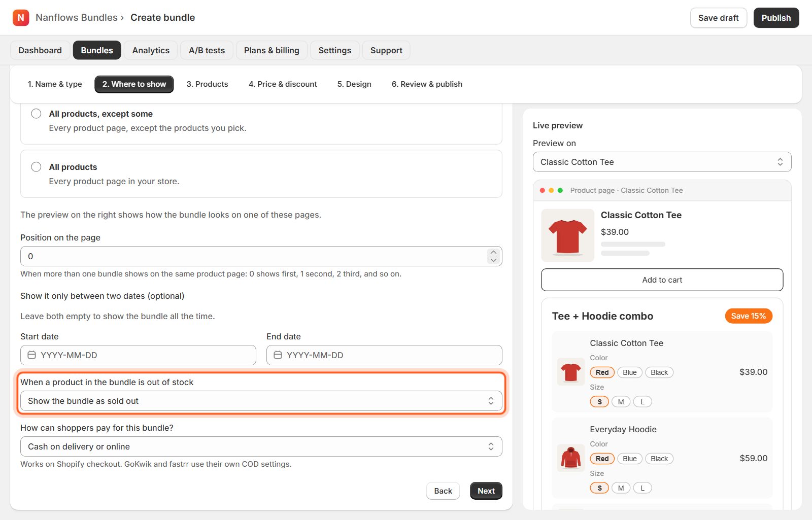This screenshot has width=812, height=520.
Task: Choose Red color for Classic Cotton Tee
Action: [x=602, y=372]
